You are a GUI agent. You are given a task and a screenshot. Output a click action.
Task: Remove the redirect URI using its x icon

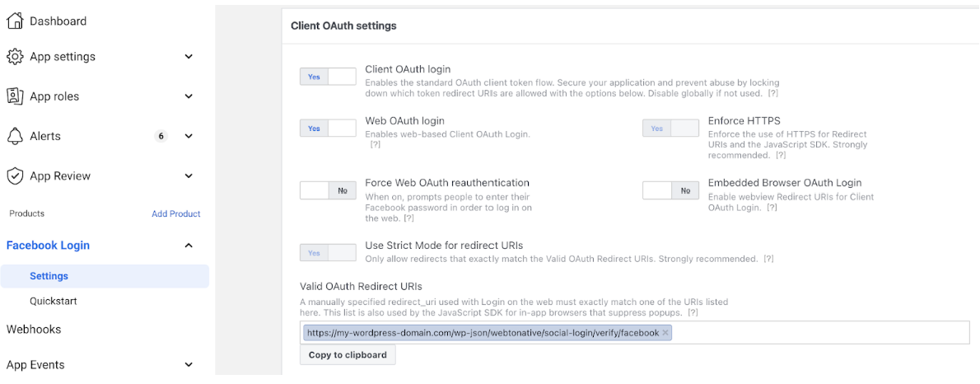pyautogui.click(x=665, y=333)
